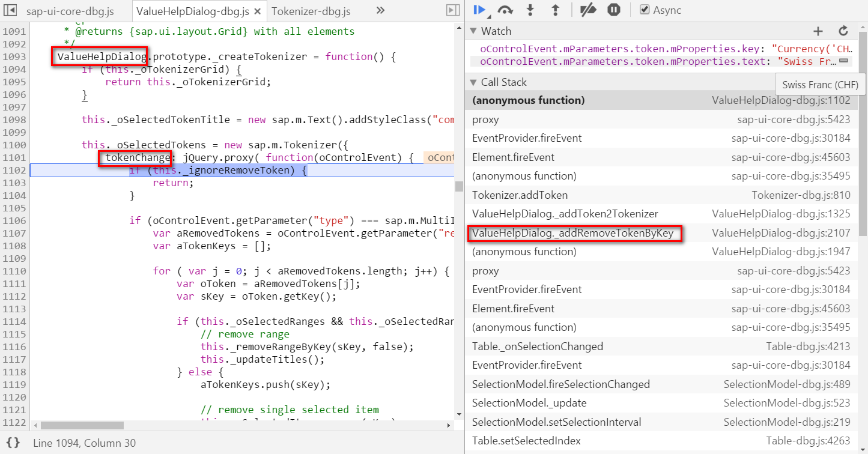868x454 pixels.
Task: Set a breakpoint on line 1093
Action: coord(13,56)
